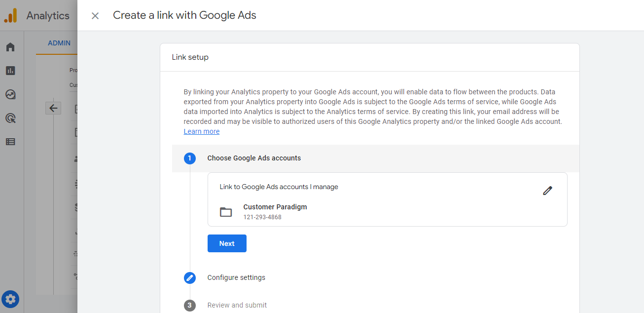
Task: Select the Customer Paradigm account name
Action: (x=275, y=207)
